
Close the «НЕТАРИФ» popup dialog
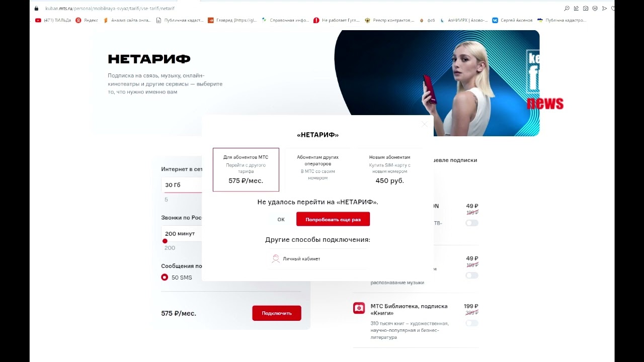point(425,124)
